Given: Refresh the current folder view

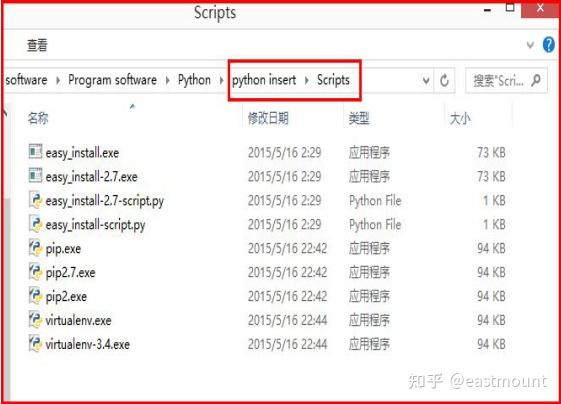Looking at the screenshot, I should pyautogui.click(x=444, y=80).
